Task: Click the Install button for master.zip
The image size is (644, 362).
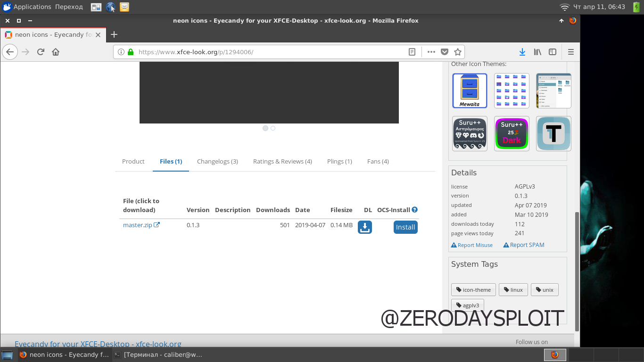Action: pos(405,227)
